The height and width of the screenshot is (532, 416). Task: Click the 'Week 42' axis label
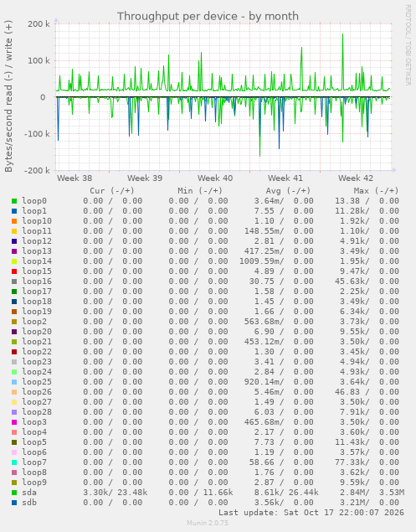click(x=355, y=178)
